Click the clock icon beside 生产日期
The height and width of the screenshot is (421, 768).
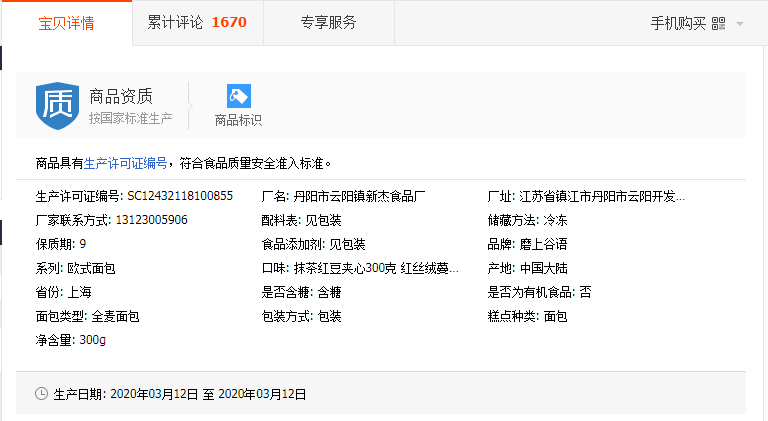point(42,394)
